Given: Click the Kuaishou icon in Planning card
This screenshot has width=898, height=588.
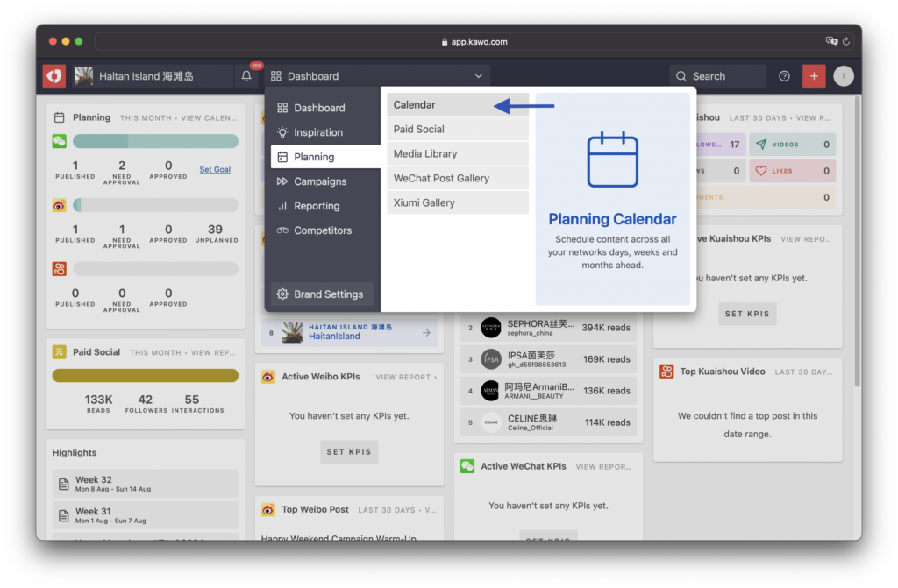Looking at the screenshot, I should coord(60,268).
